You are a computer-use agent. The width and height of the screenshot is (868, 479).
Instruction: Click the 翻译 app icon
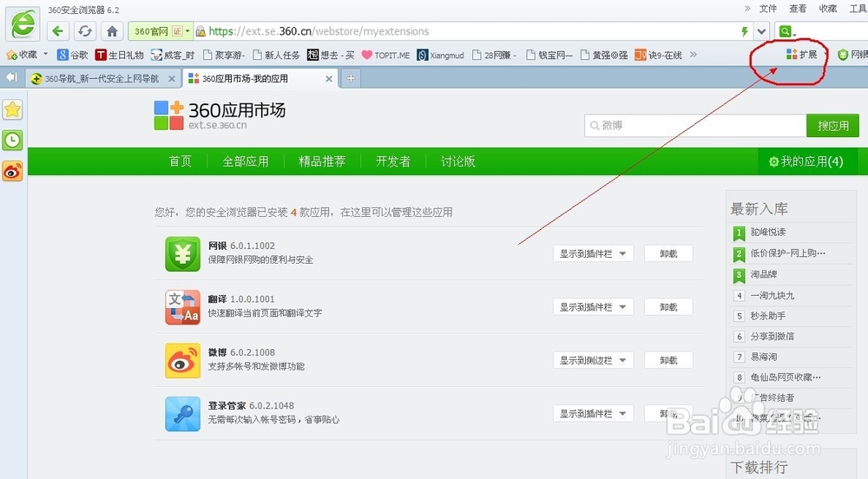[182, 307]
